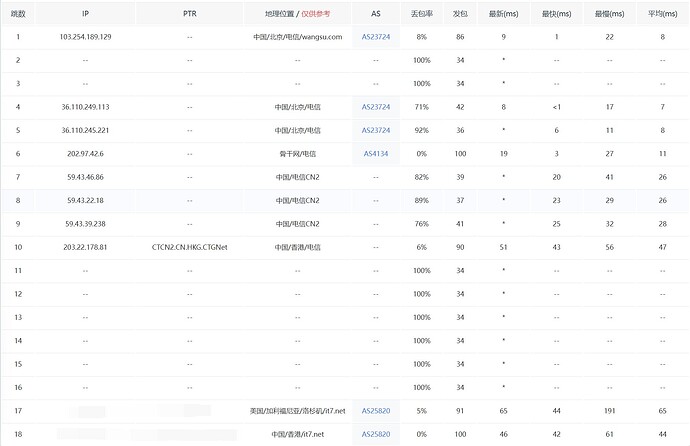Click sent count 86 in hop 1
The height and width of the screenshot is (446, 690).
(x=460, y=37)
